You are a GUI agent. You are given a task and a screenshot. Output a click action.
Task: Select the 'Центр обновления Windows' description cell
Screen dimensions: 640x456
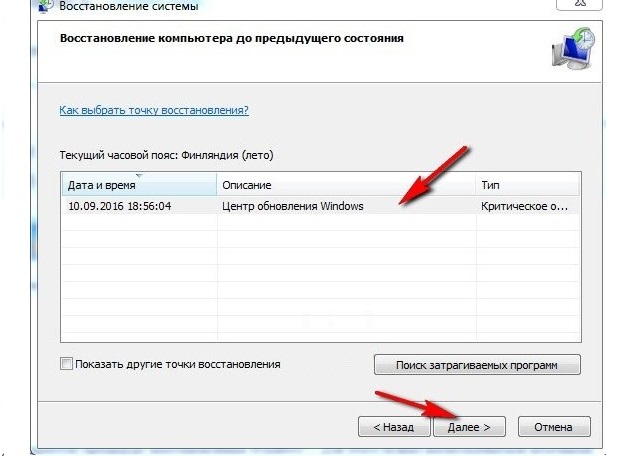coord(292,206)
